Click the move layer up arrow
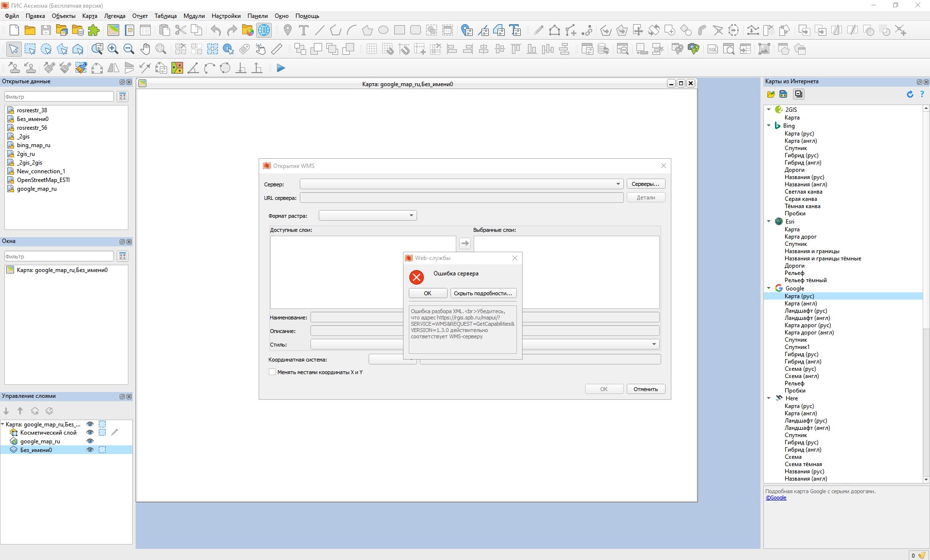Viewport: 930px width, 560px height. (x=20, y=411)
